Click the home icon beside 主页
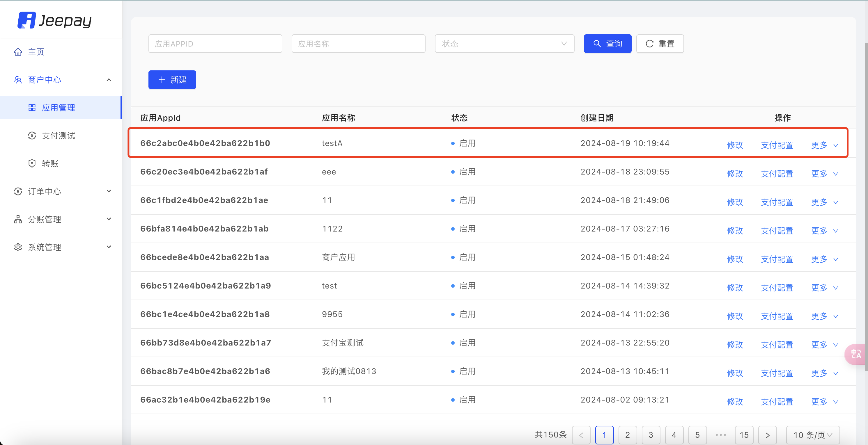This screenshot has width=868, height=445. pyautogui.click(x=18, y=52)
